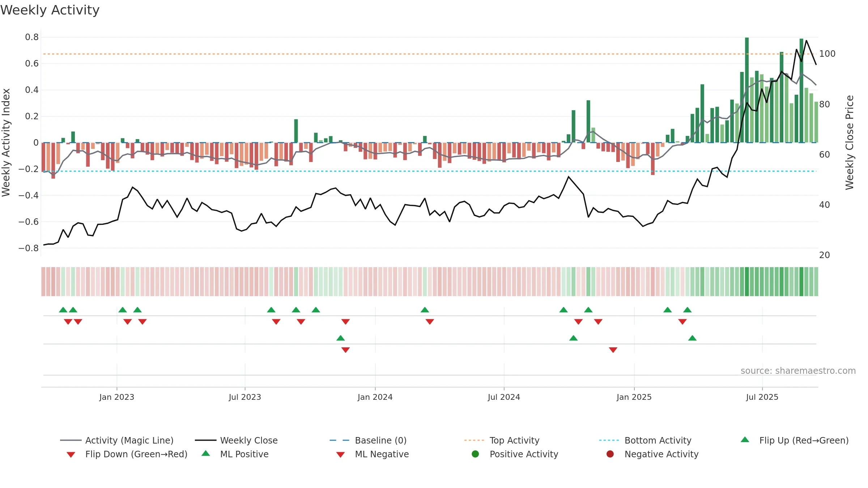Click the Jul 2024 x-axis label
This screenshot has height=488, width=868.
pos(504,397)
